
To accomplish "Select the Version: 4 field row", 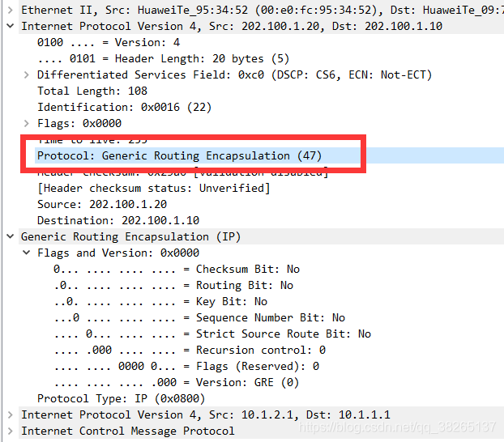I will (x=109, y=42).
